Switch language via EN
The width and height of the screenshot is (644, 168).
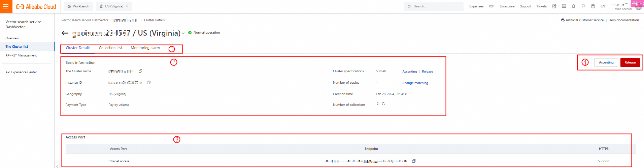pos(603,6)
